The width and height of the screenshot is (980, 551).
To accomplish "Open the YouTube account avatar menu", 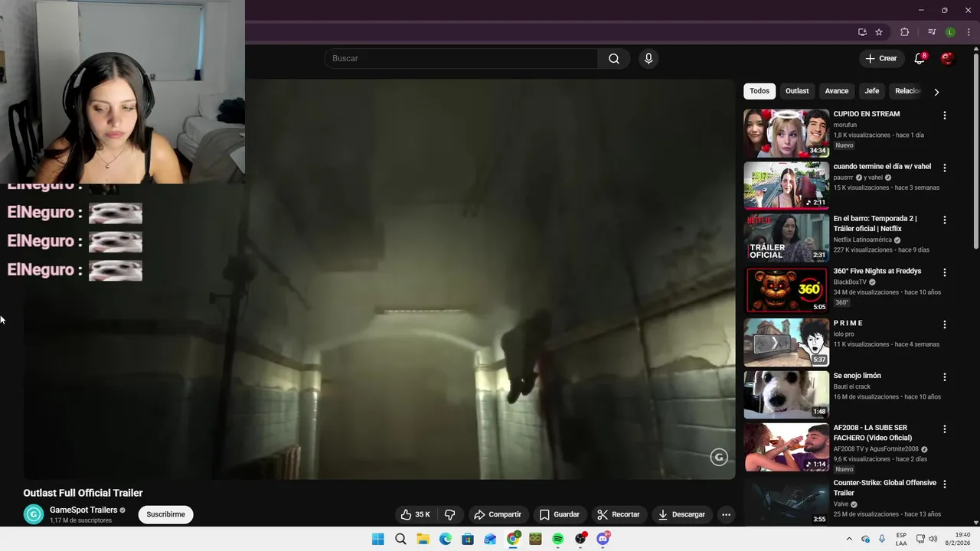I will (947, 58).
